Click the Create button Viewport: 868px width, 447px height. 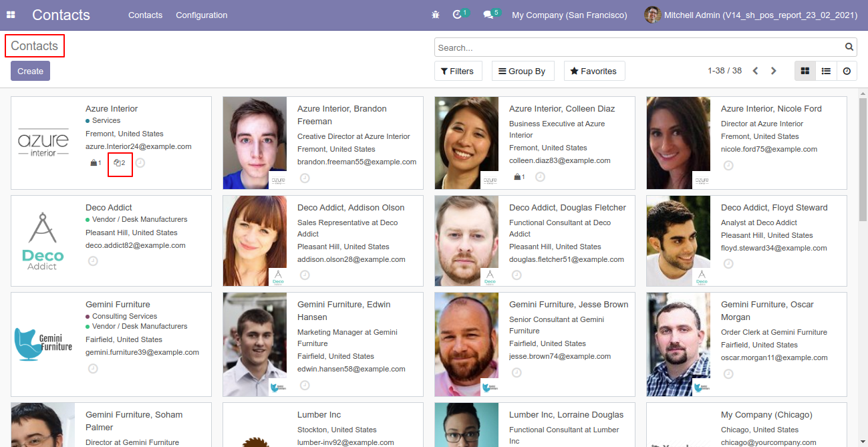point(30,71)
